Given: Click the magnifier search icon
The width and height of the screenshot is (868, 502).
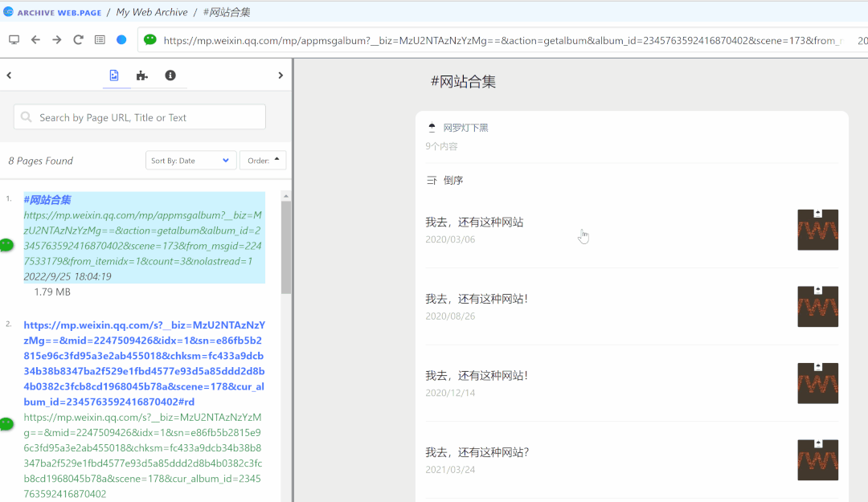Looking at the screenshot, I should (26, 117).
